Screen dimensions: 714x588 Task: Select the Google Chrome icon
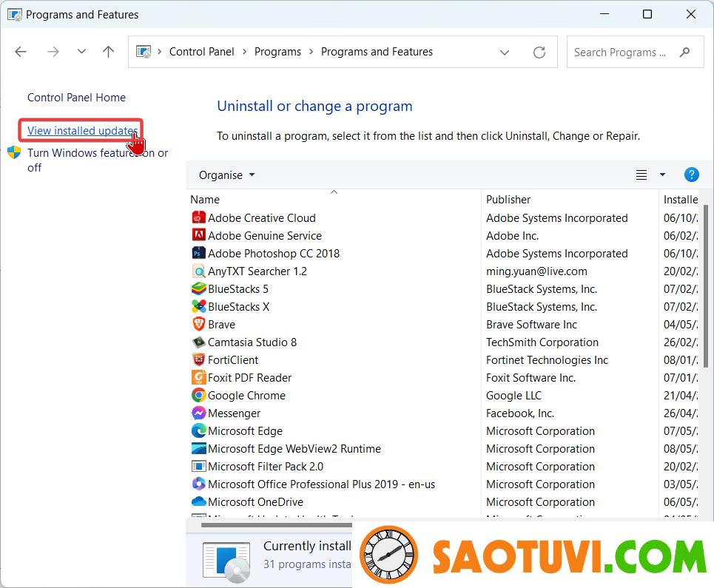(198, 396)
